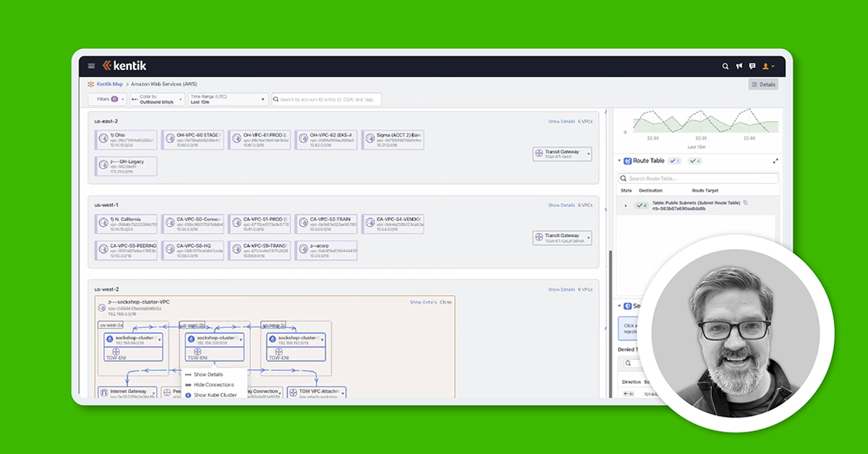Toggle Route Table filter badge showing 4

pyautogui.click(x=695, y=161)
